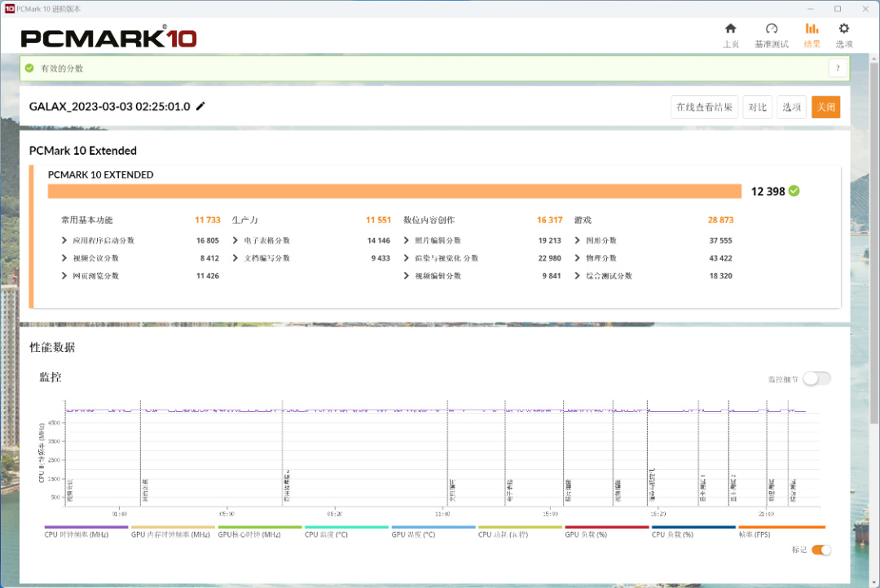Click the 01:40 timeline label on chart
The width and height of the screenshot is (880, 588).
click(x=120, y=514)
